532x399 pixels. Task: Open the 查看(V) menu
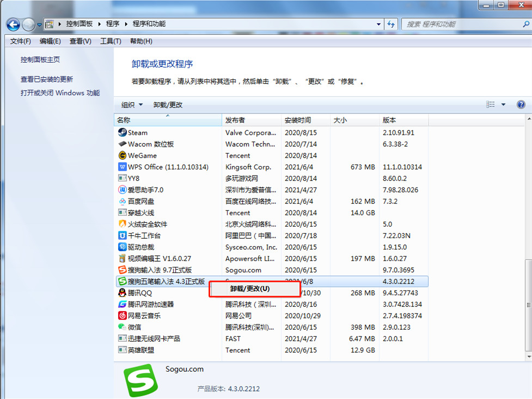(x=81, y=41)
